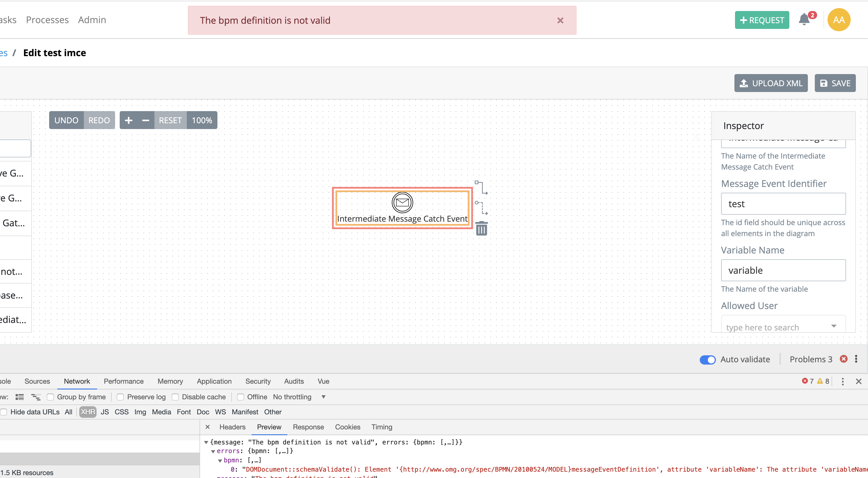The image size is (868, 478).
Task: Switch to the Response tab
Action: click(308, 427)
